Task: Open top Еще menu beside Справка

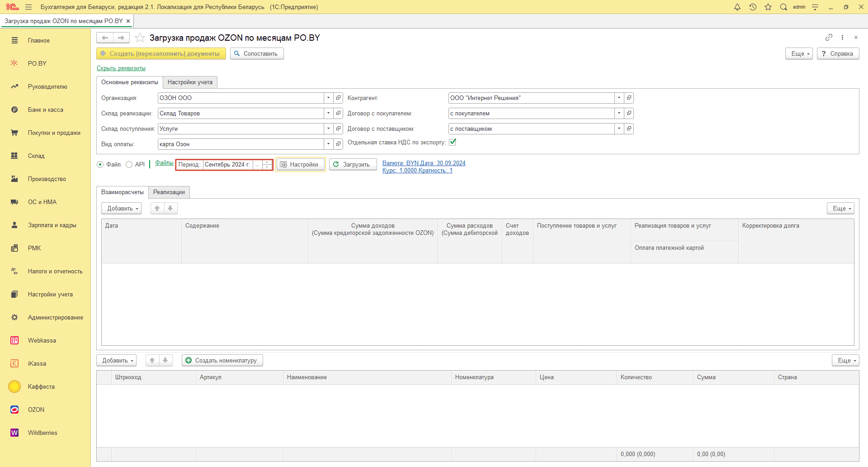Action: click(799, 53)
